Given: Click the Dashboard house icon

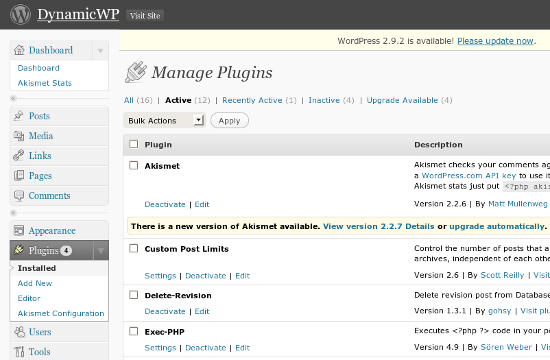Looking at the screenshot, I should [x=19, y=50].
